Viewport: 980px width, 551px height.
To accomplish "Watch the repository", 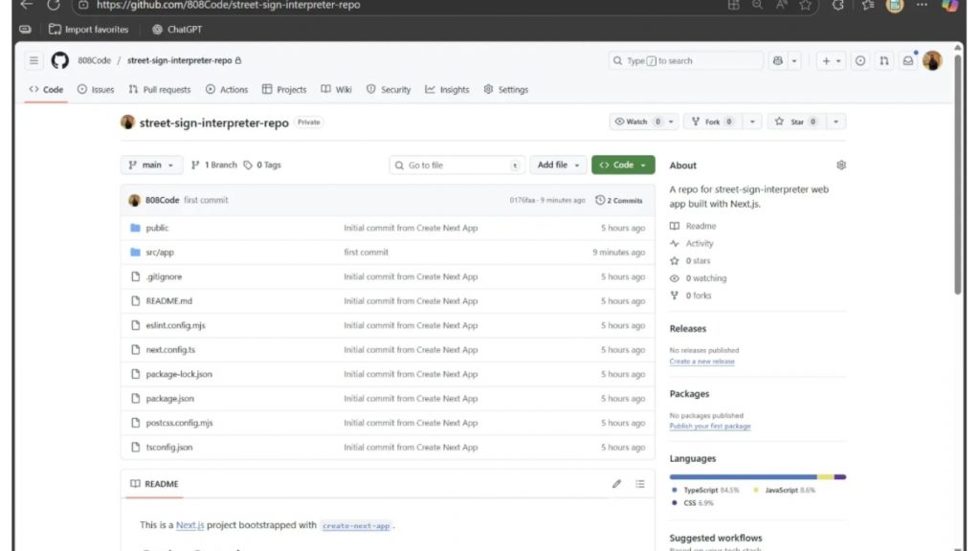I will (637, 121).
